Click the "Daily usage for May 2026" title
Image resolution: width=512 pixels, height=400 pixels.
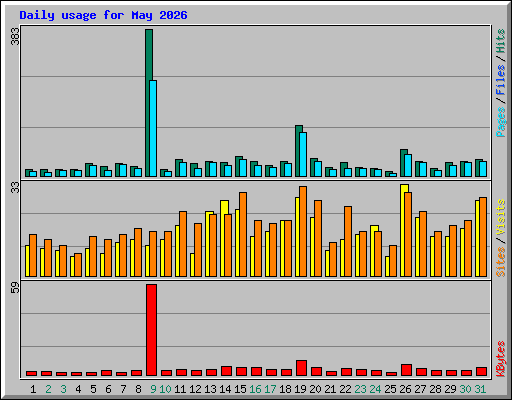click(x=103, y=15)
